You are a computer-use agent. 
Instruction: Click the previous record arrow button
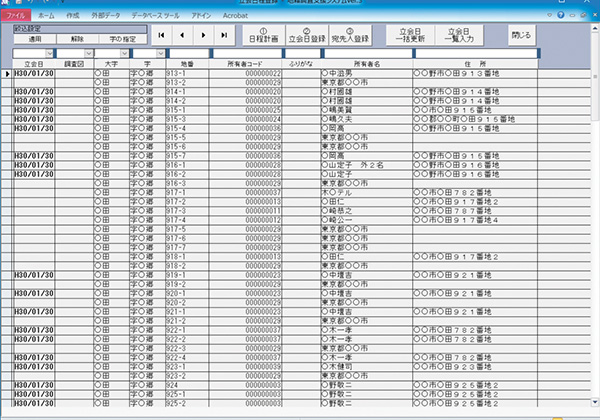(185, 35)
